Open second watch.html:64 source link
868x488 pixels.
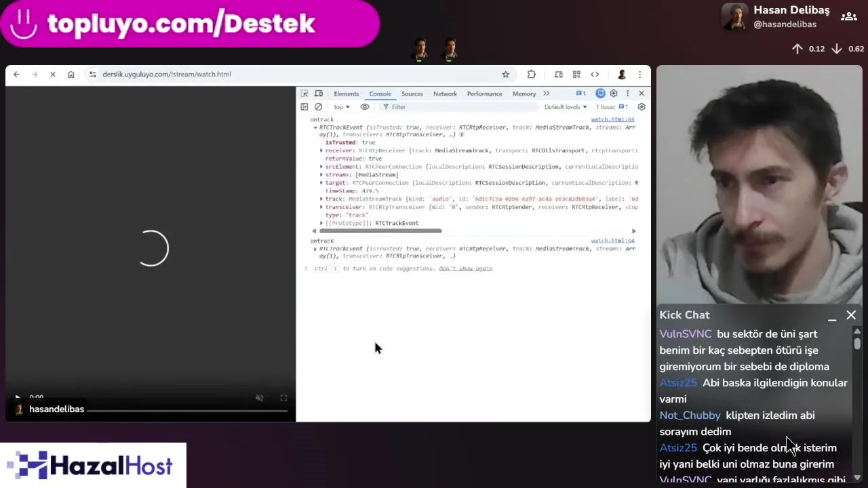click(x=612, y=241)
